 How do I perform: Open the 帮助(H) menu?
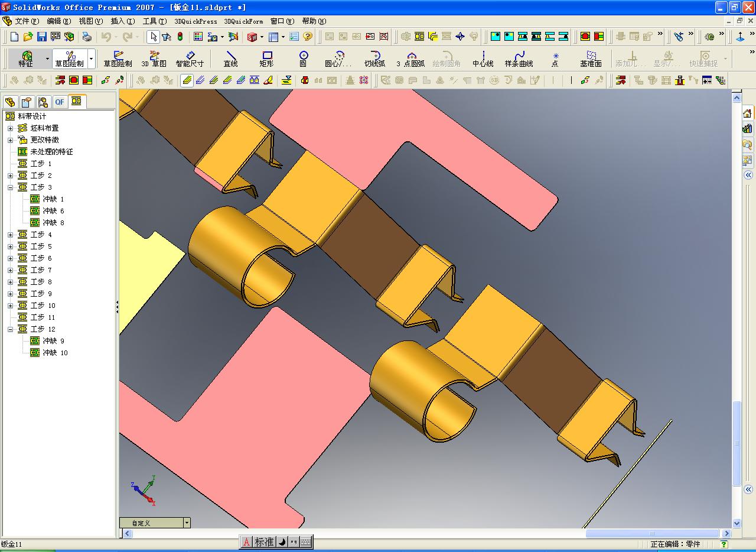coord(314,21)
